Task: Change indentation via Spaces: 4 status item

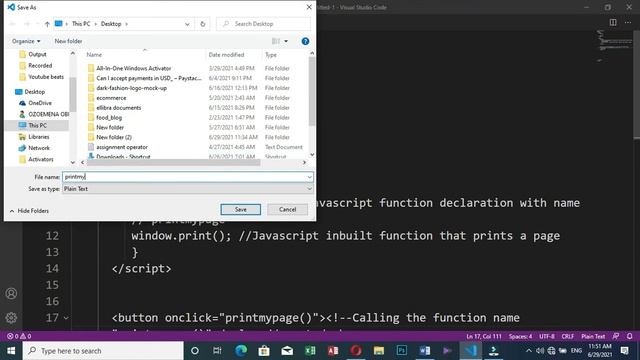Action: point(520,336)
